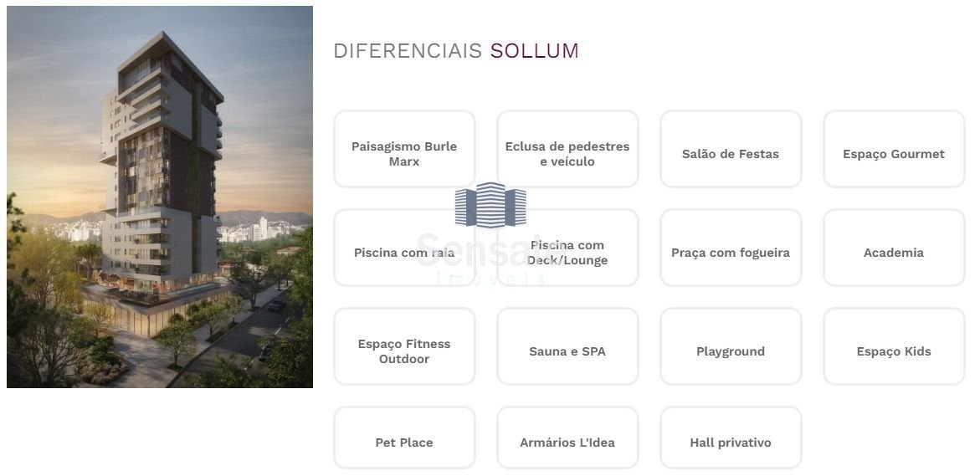This screenshot has width=980, height=476.
Task: Select the Praça com fogueira card
Action: tap(731, 248)
